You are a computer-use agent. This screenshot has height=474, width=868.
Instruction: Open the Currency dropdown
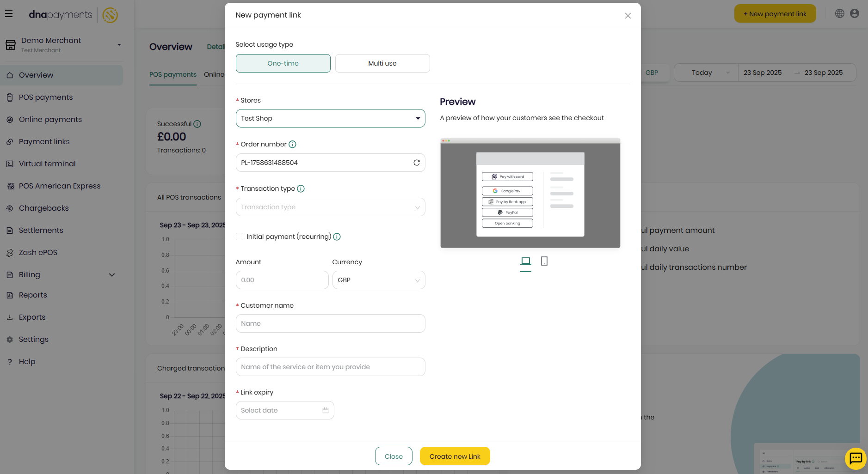tap(378, 280)
